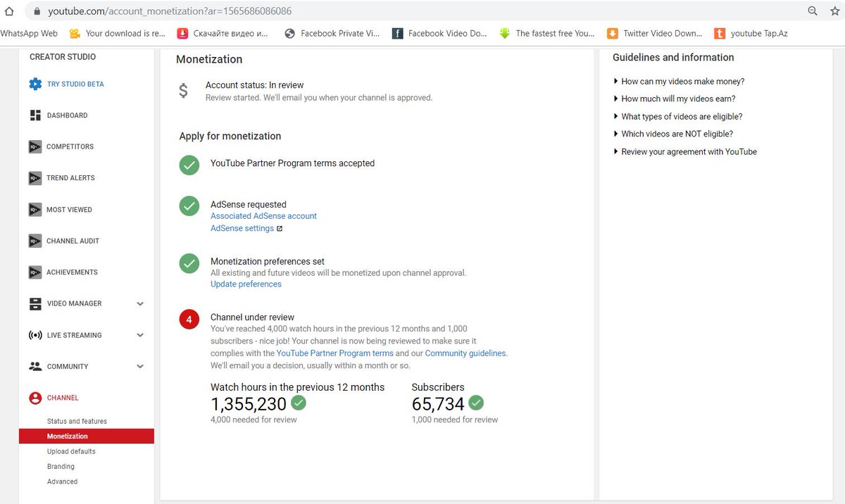Open the Twitter Video Down... bookmark

coord(655,33)
